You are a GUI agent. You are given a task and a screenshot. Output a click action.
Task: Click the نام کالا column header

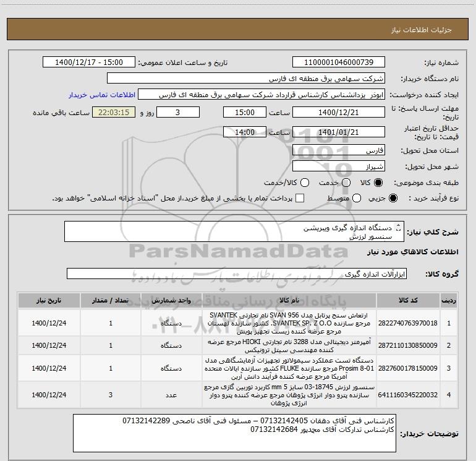(289, 301)
